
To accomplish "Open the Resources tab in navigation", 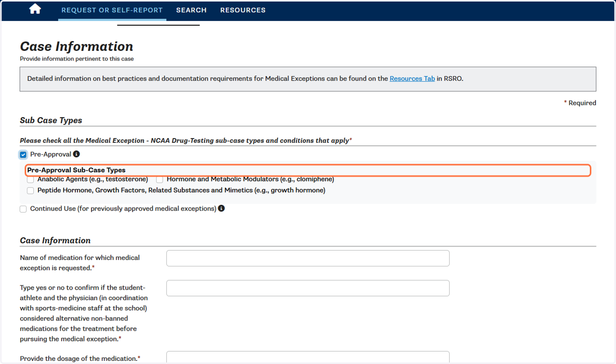I will [243, 10].
